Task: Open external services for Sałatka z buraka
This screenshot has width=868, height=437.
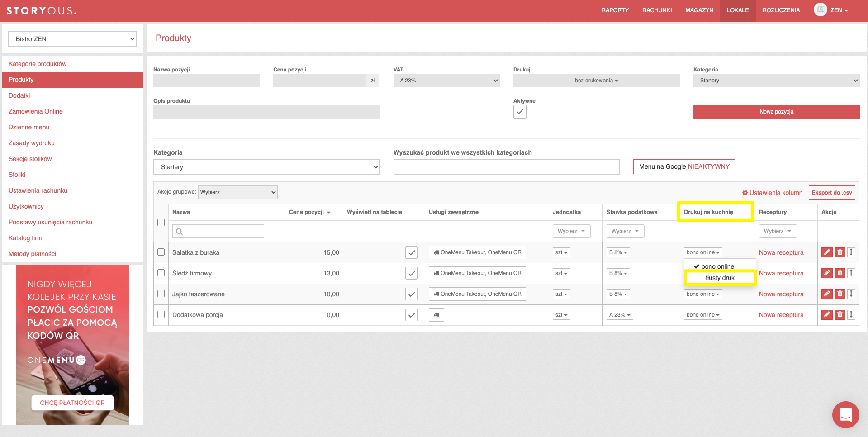Action: click(x=477, y=252)
